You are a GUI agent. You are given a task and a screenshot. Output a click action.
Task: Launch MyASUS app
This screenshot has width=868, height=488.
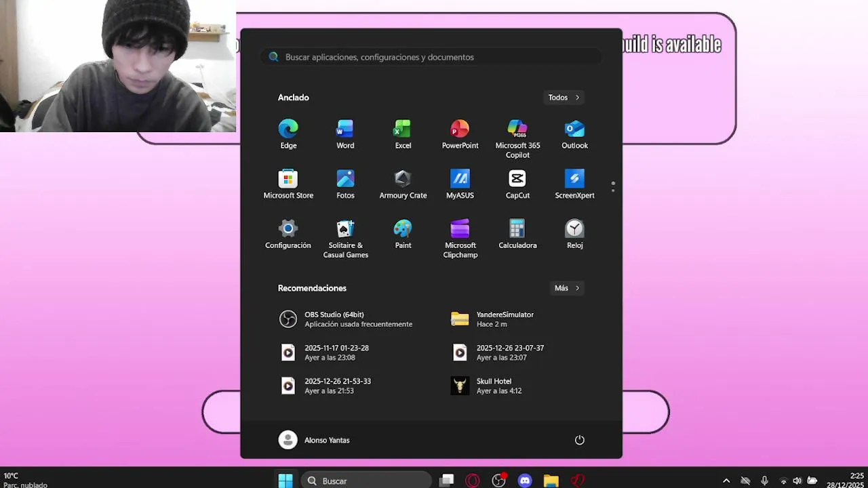460,184
